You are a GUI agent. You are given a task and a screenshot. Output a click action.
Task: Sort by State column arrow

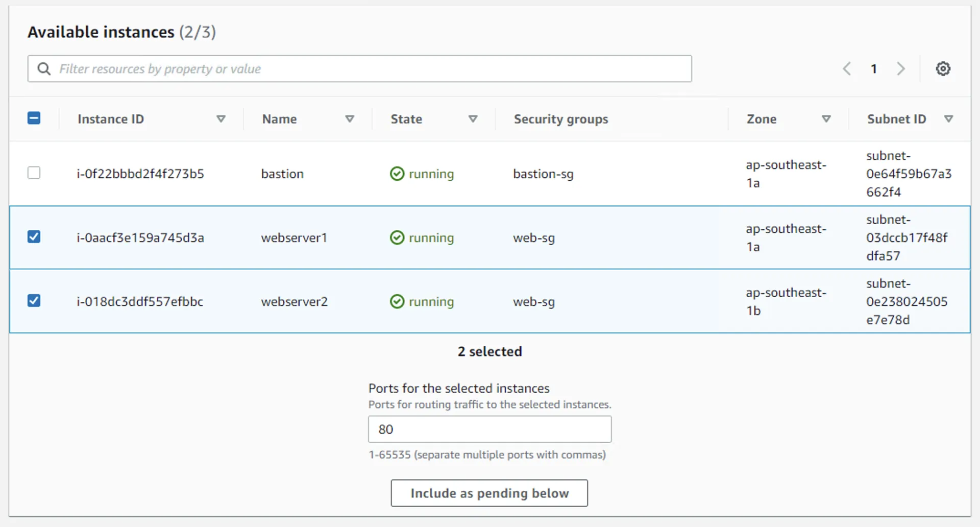click(473, 119)
